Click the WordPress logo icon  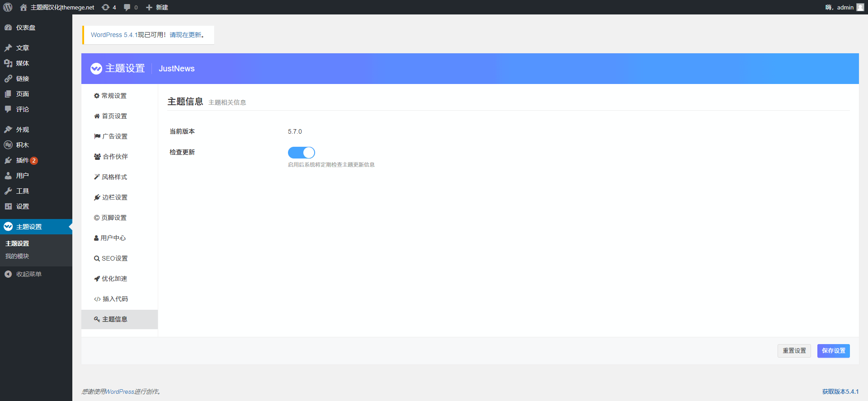point(8,7)
